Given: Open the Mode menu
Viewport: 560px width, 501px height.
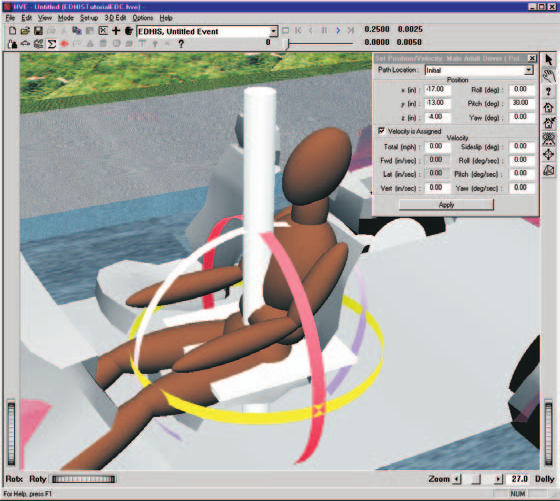Looking at the screenshot, I should pyautogui.click(x=66, y=18).
